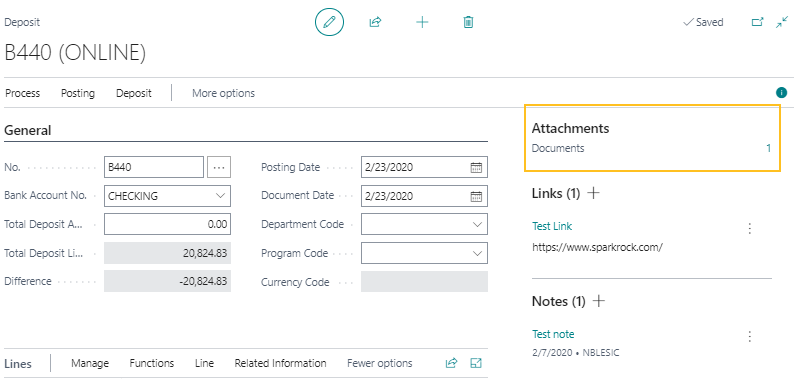Open the Test note entry
Viewport: 799px width, 379px height.
(x=553, y=334)
